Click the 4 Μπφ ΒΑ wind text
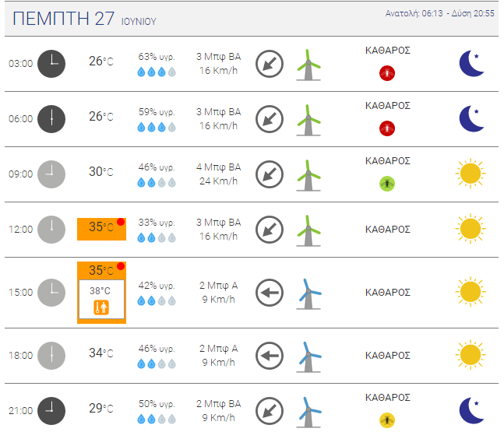Image resolution: width=504 pixels, height=432 pixels. (x=219, y=167)
